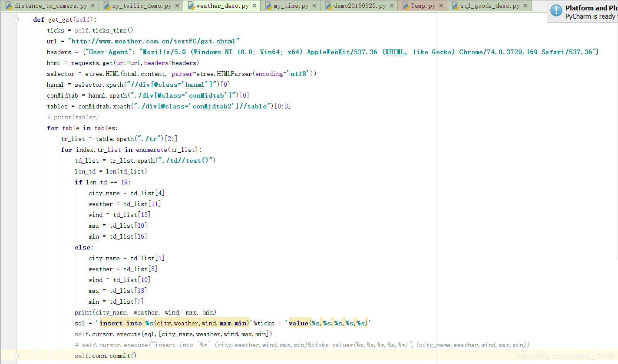
Task: Close the distance_to_camera.py tab
Action: [x=93, y=6]
